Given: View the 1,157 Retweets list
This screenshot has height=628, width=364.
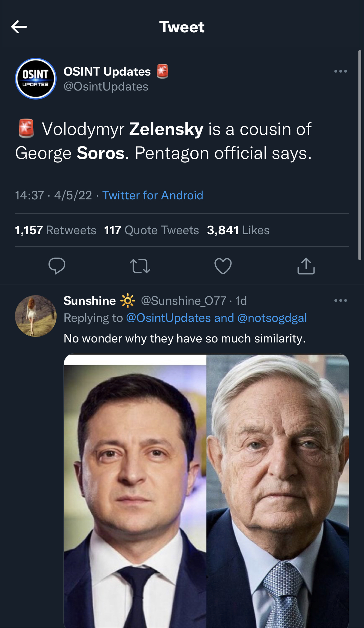Looking at the screenshot, I should 56,230.
